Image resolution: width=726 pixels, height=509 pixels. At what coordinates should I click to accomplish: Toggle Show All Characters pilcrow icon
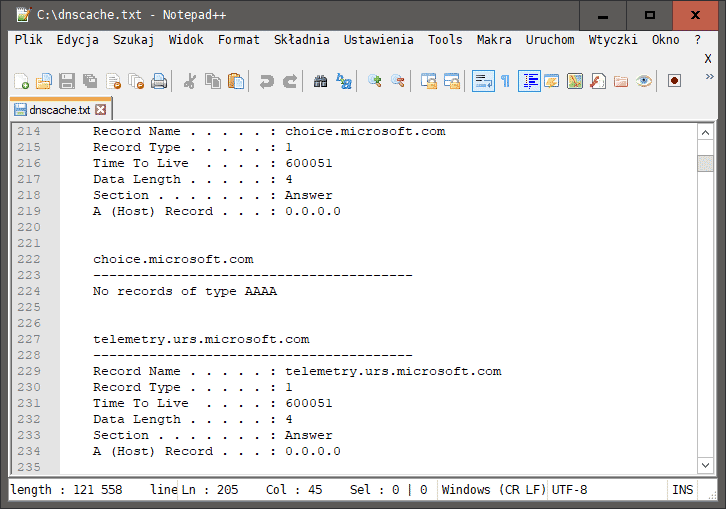(506, 81)
